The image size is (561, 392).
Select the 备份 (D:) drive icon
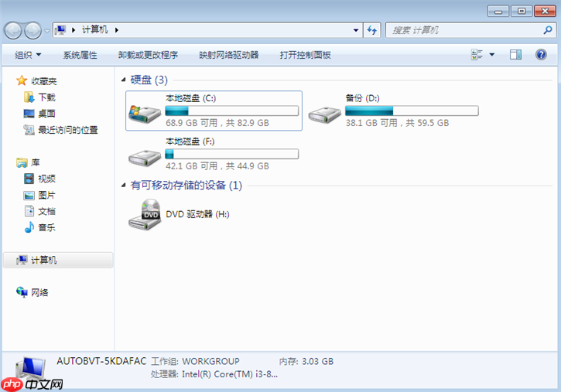[325, 114]
